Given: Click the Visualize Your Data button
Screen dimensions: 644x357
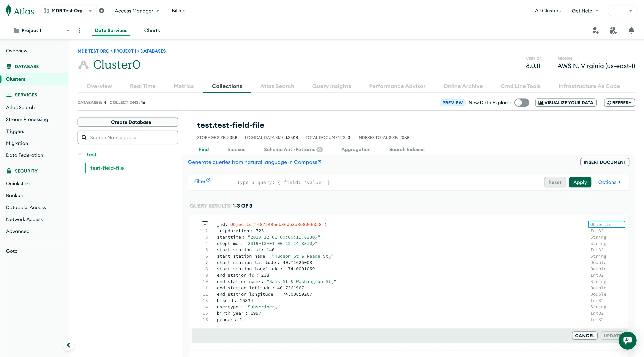Looking at the screenshot, I should click(x=566, y=103).
